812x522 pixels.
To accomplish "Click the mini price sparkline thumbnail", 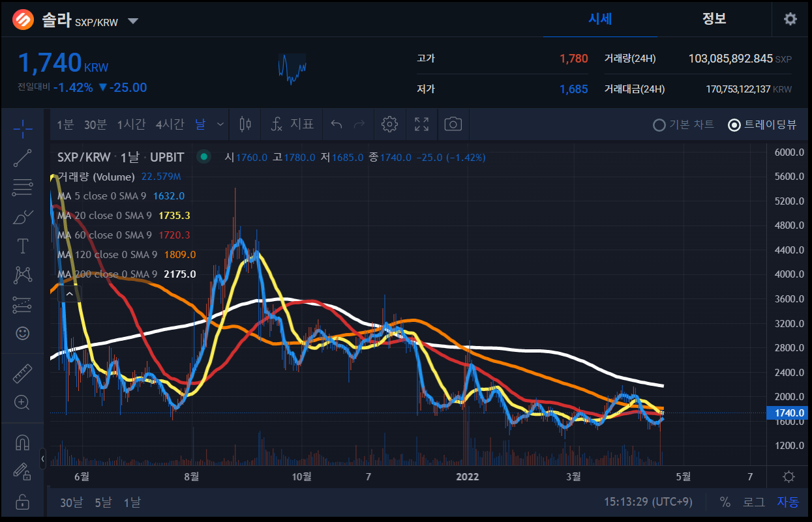I will (x=292, y=69).
